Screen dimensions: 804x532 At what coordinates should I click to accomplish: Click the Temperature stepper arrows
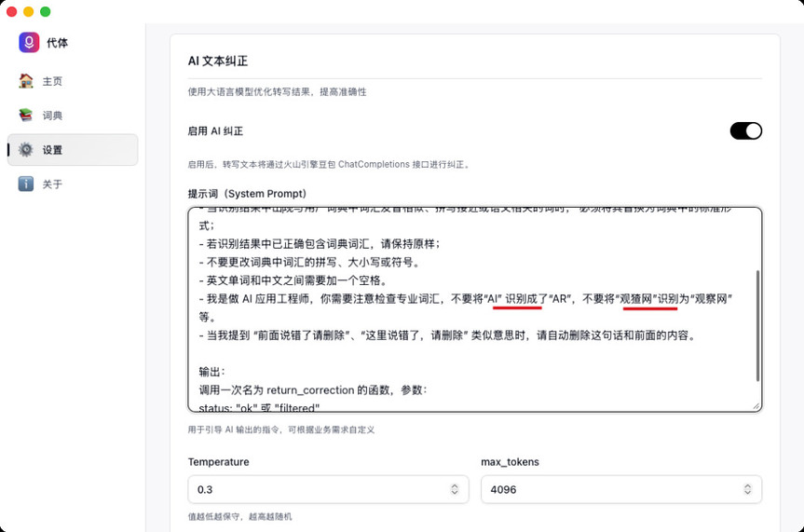pos(455,489)
